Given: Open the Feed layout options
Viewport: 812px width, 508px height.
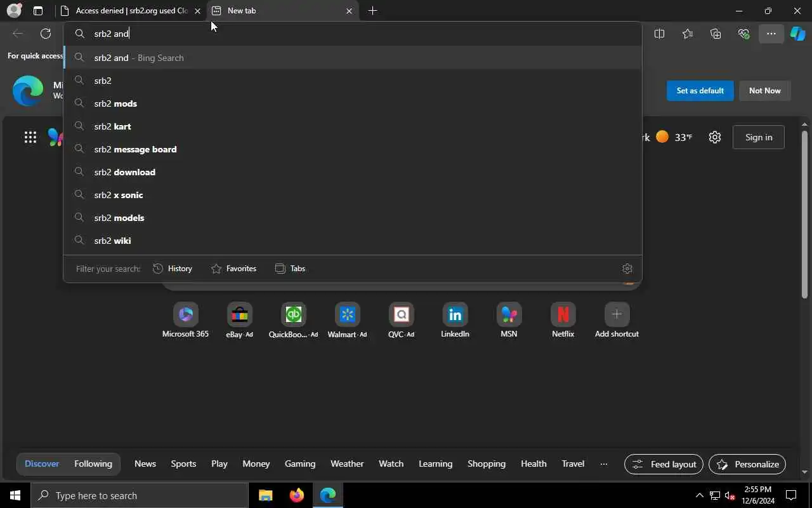Looking at the screenshot, I should (x=664, y=464).
